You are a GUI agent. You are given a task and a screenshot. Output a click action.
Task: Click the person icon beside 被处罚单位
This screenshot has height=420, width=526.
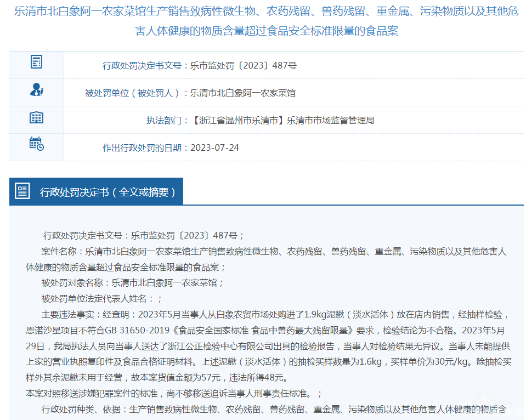(37, 89)
